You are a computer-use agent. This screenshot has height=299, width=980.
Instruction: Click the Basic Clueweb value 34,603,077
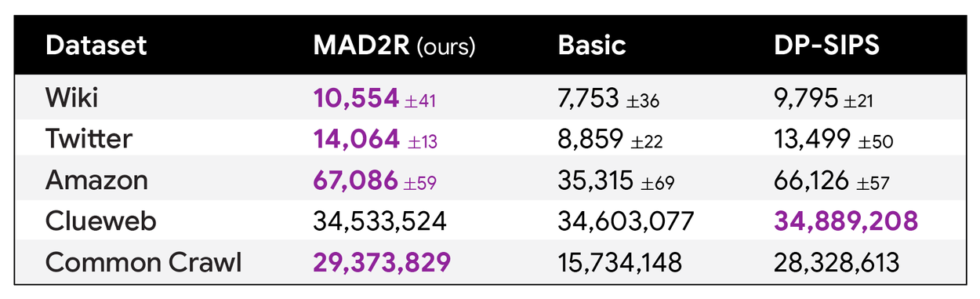[626, 221]
